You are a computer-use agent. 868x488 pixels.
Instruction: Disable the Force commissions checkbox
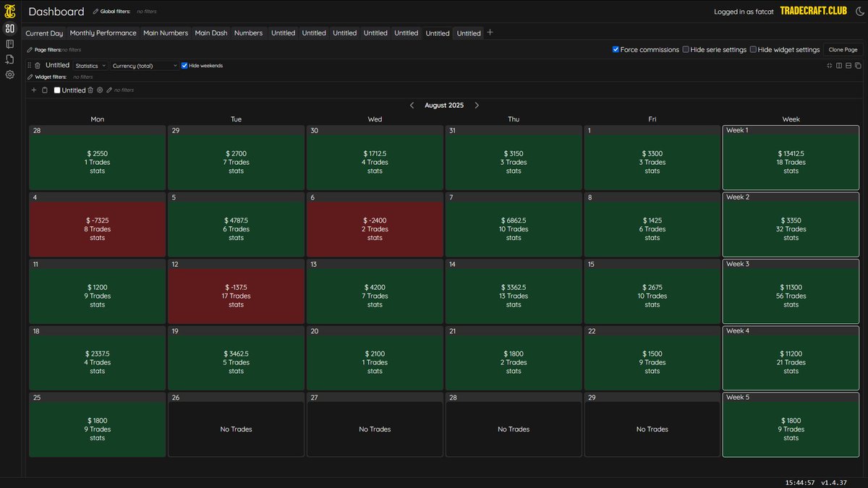click(x=616, y=49)
